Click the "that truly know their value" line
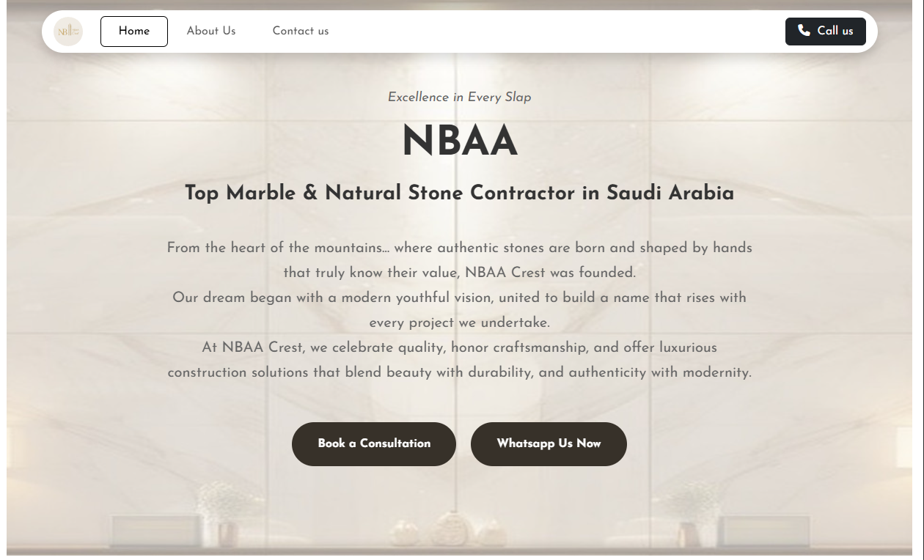This screenshot has height=560, width=924. [460, 273]
